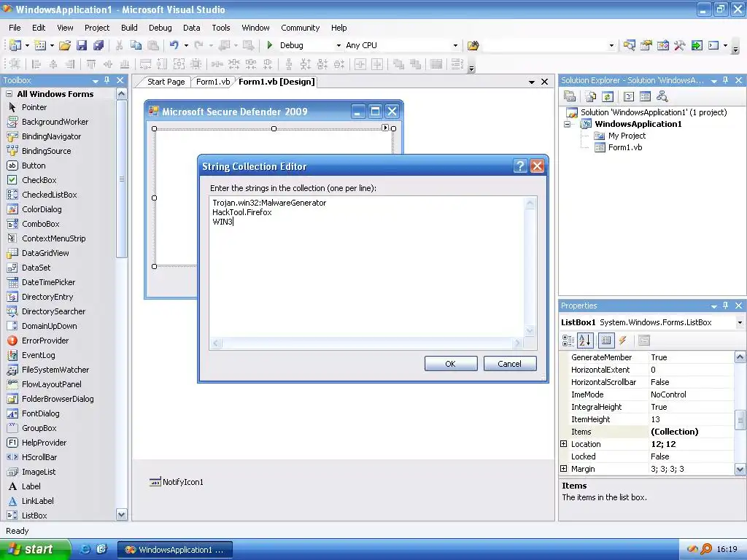Click the Find in Files icon

pos(473,45)
